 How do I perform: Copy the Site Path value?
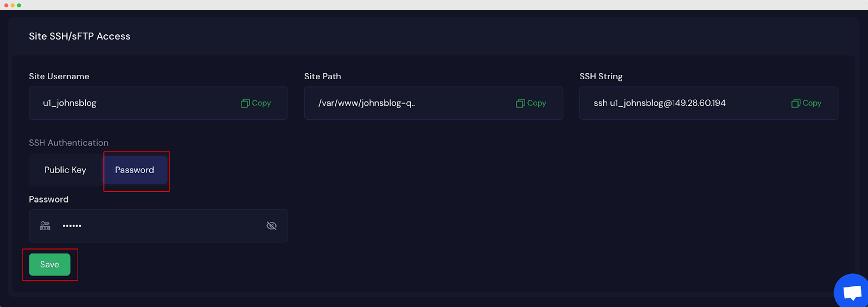coord(531,103)
